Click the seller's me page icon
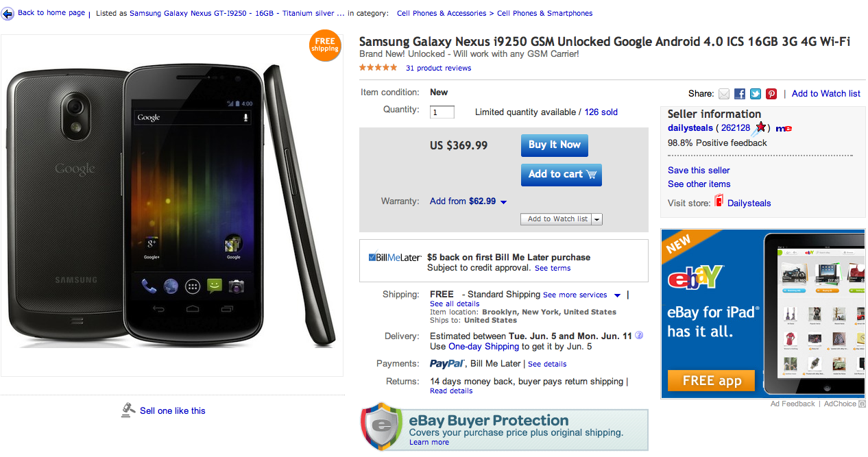This screenshot has width=868, height=457. pyautogui.click(x=784, y=128)
